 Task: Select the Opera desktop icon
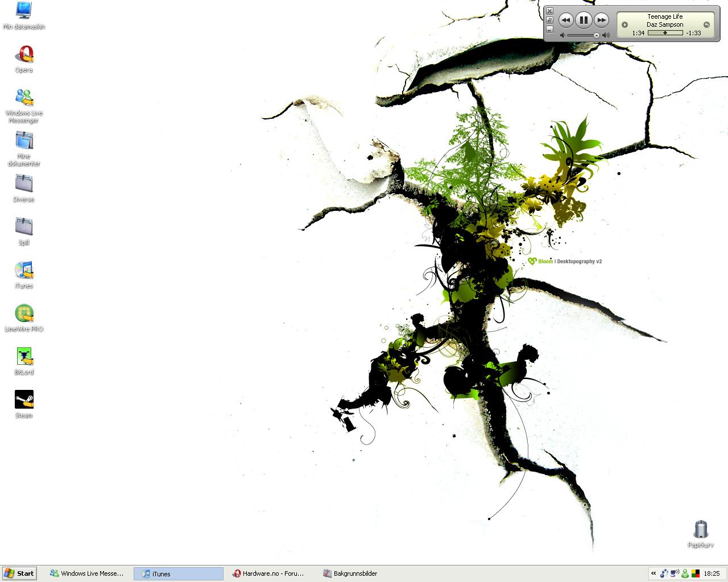point(24,59)
